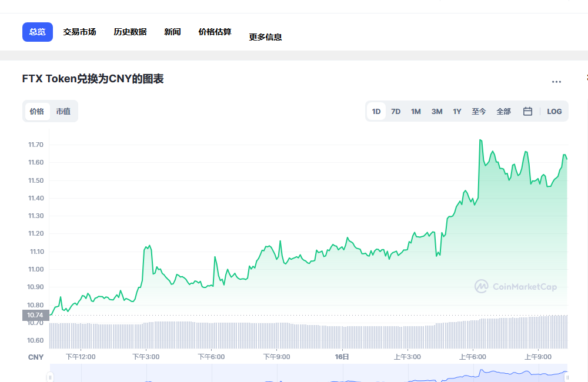Click the mini overview chart navigator
588x382 pixels.
point(309,373)
